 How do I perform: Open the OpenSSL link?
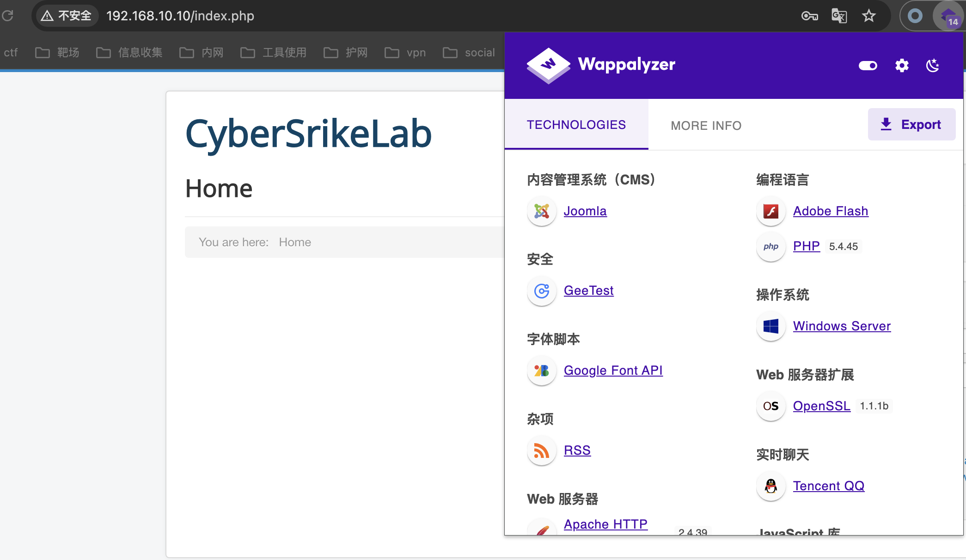(x=821, y=406)
